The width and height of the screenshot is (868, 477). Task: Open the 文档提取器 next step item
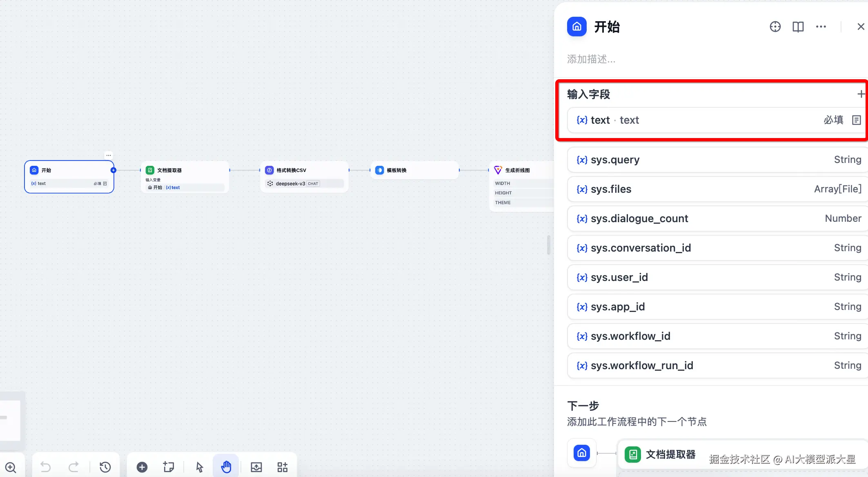coord(670,454)
